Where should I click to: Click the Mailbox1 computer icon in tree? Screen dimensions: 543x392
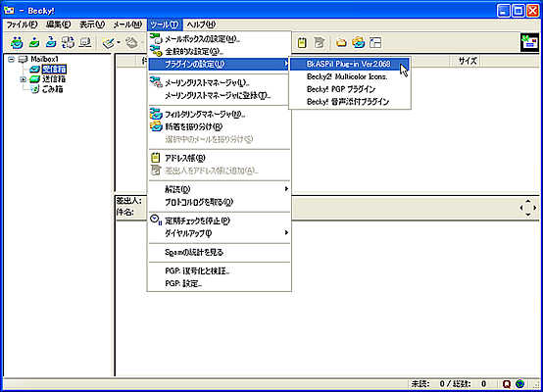[23, 59]
